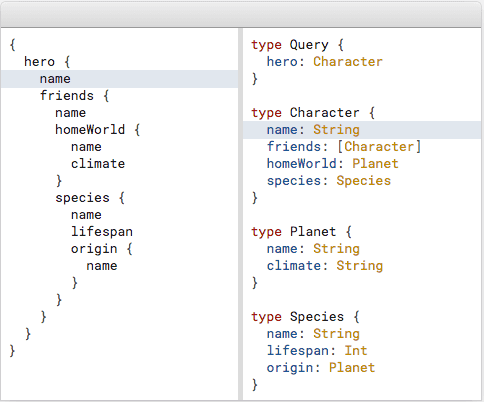Select the name: String line in Character
The image size is (484, 402).
tap(362, 130)
